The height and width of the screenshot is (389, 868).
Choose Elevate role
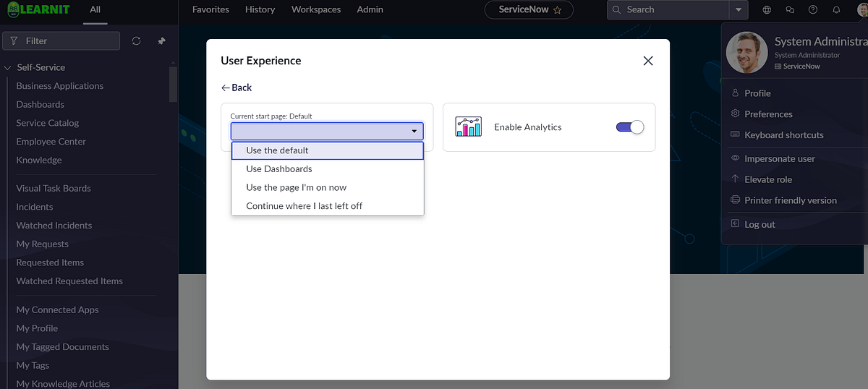(768, 179)
